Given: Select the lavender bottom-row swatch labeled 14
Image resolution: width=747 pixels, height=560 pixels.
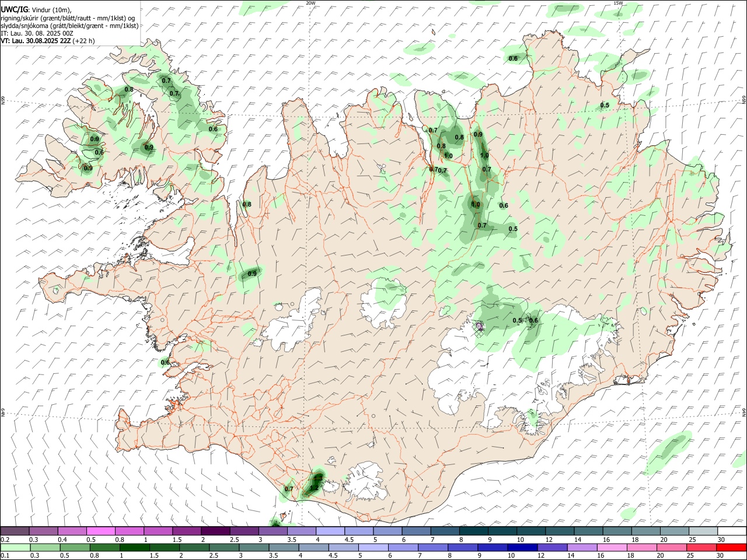Looking at the screenshot, I should point(582,547).
